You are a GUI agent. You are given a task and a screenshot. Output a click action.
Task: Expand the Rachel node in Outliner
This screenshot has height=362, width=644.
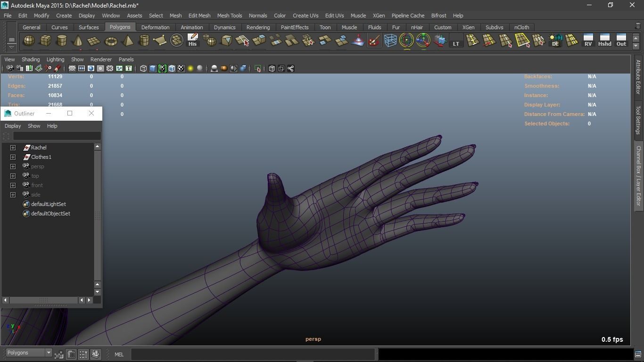point(13,148)
